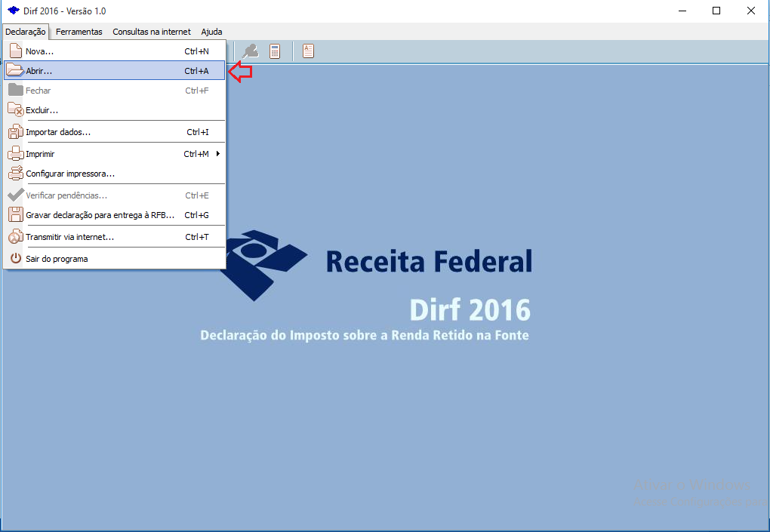Minimize the Dirf 2016 window
The height and width of the screenshot is (532, 770).
(x=682, y=11)
